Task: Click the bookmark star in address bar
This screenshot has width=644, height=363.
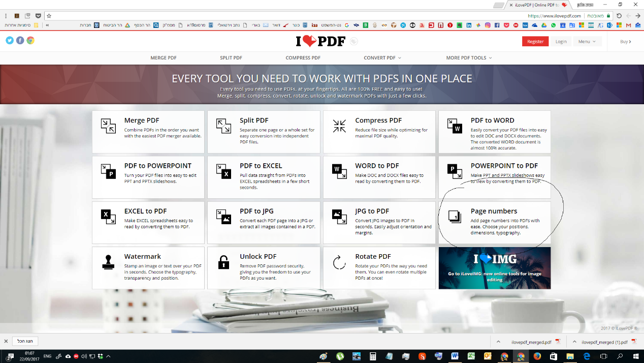Action: tap(49, 16)
